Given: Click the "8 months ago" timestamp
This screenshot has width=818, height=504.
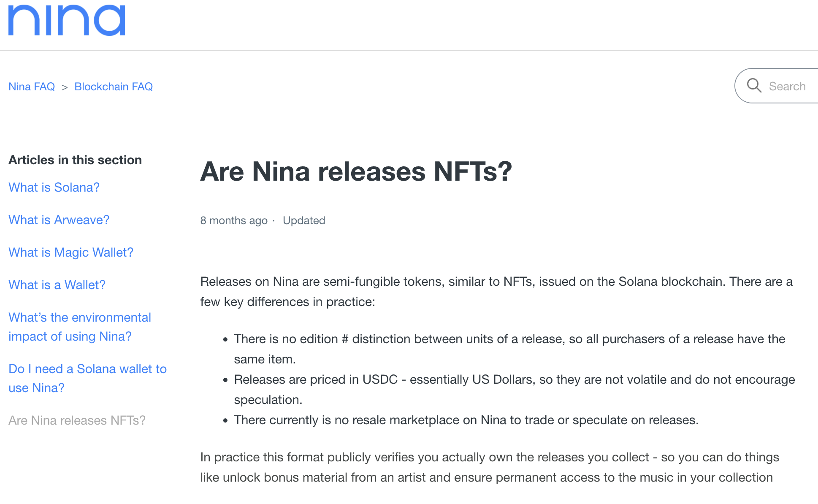Looking at the screenshot, I should coord(234,221).
